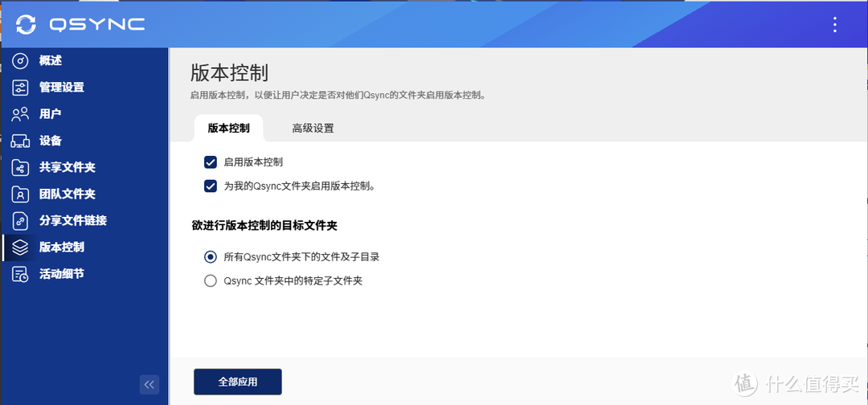Click the 全部应用 button

(x=237, y=382)
